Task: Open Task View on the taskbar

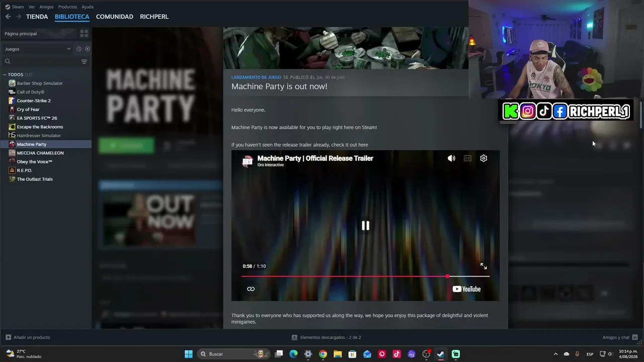Action: (279, 354)
